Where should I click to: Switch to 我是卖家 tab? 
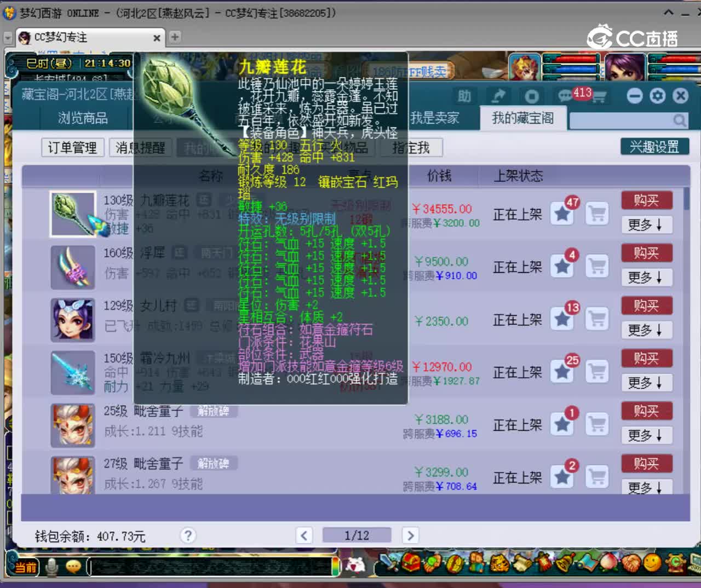pos(435,118)
